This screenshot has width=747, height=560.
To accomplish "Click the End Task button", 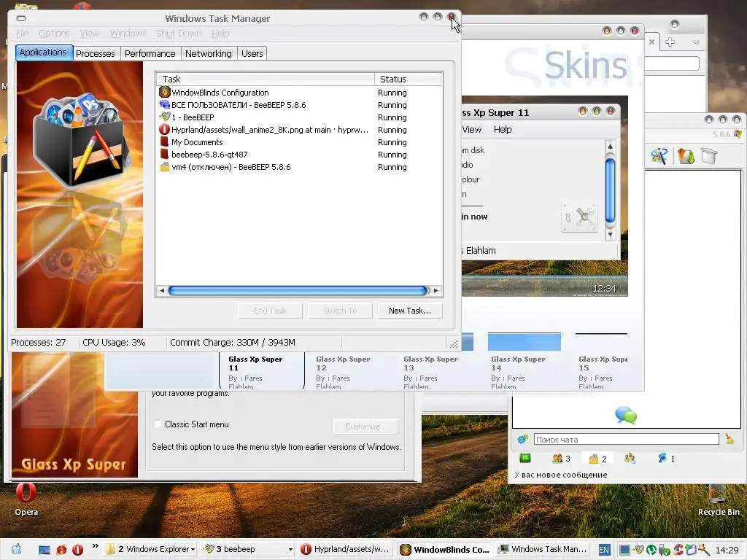I will coord(270,311).
